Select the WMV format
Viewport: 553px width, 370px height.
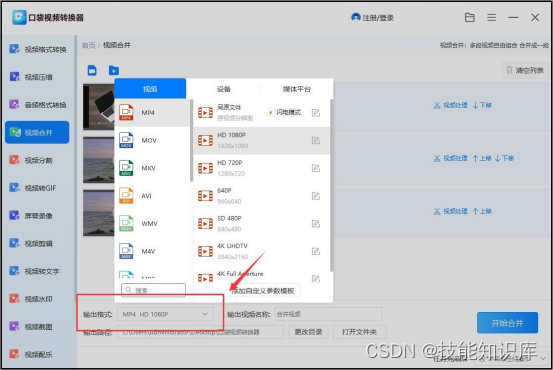pyautogui.click(x=152, y=224)
